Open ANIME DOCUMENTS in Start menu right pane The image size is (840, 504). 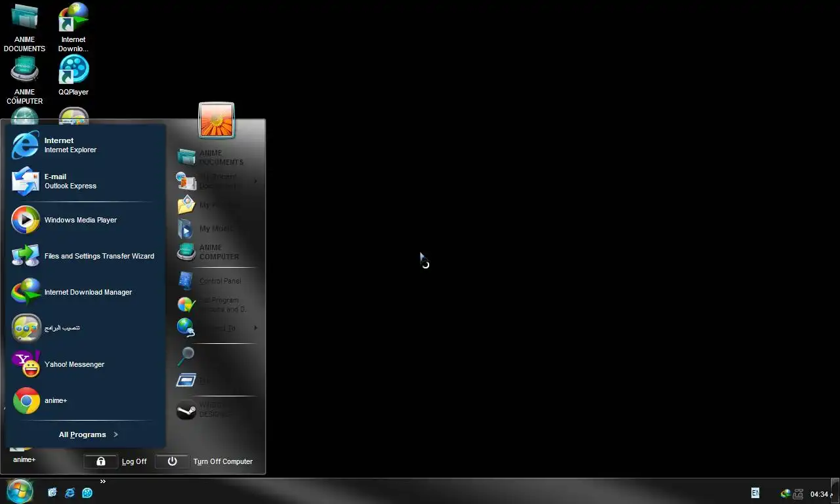tap(217, 157)
